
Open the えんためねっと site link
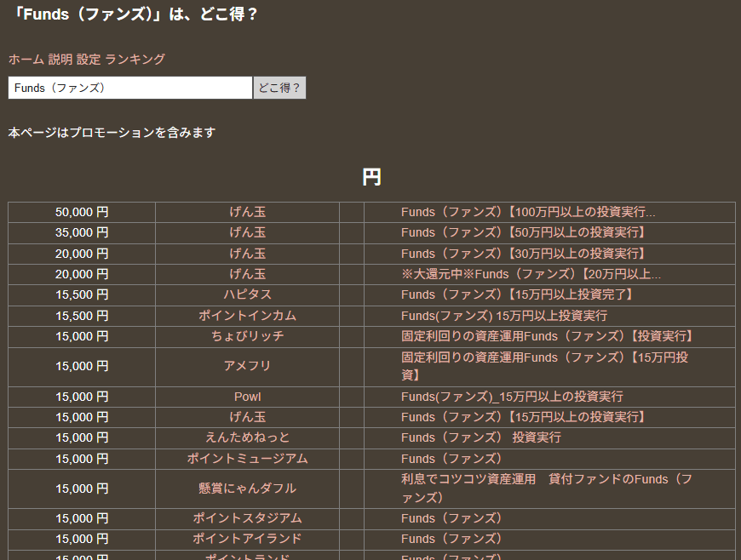pyautogui.click(x=247, y=437)
